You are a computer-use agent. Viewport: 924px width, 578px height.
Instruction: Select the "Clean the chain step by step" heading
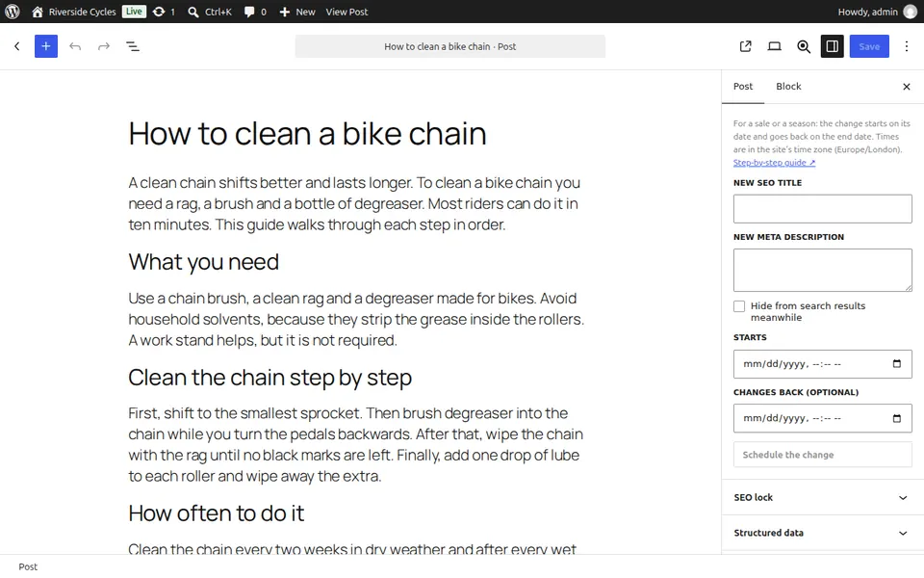(269, 378)
